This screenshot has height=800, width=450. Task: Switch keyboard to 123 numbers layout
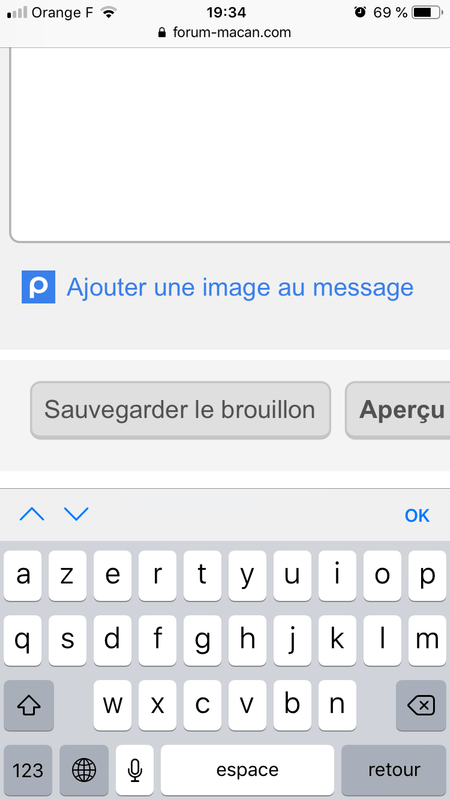28,769
